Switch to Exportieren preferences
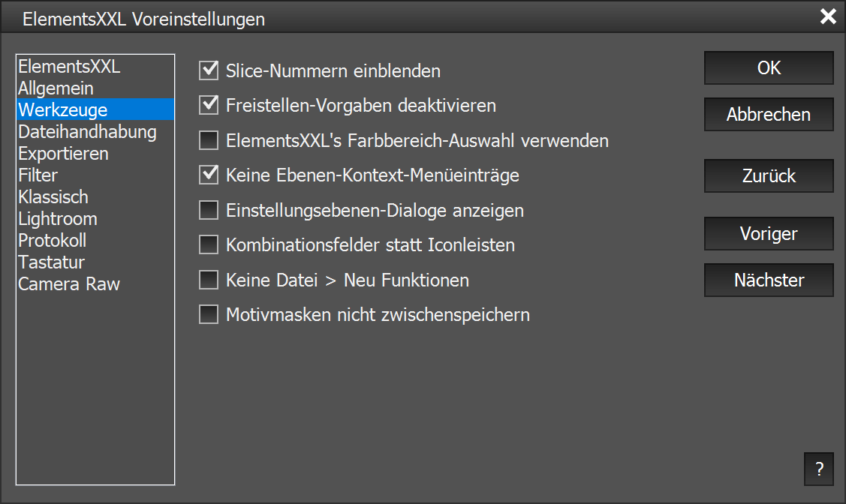The height and width of the screenshot is (504, 846). [63, 154]
